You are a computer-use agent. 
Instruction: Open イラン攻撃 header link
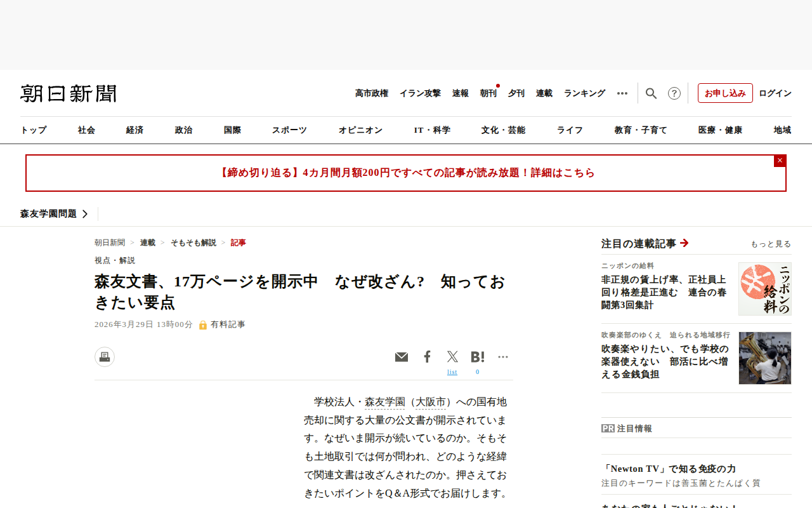(x=420, y=93)
